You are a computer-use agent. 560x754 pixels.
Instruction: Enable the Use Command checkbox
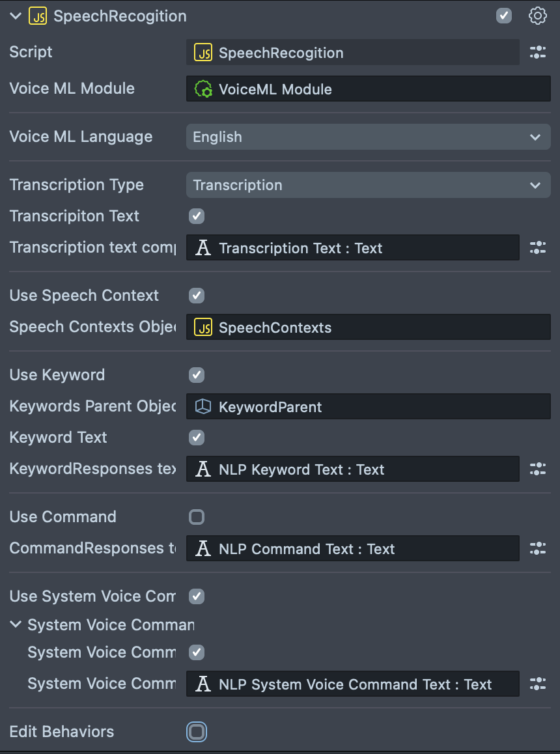[x=197, y=517]
